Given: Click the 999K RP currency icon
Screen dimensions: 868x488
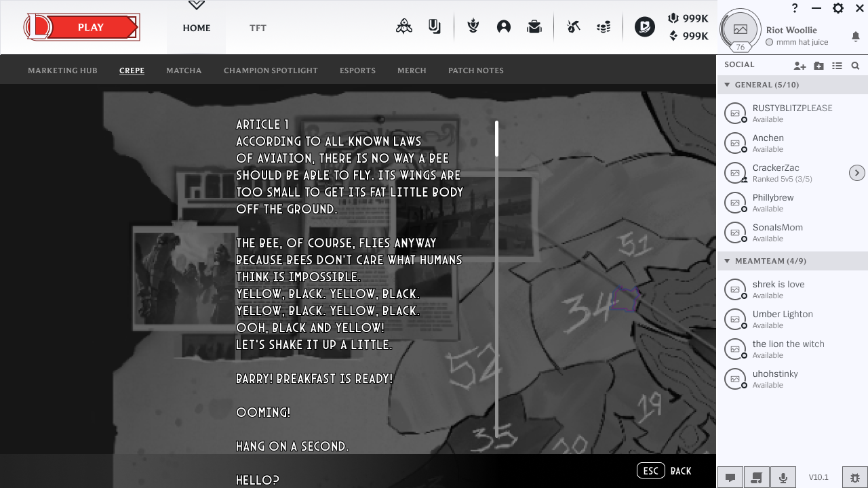Looking at the screenshot, I should (673, 18).
